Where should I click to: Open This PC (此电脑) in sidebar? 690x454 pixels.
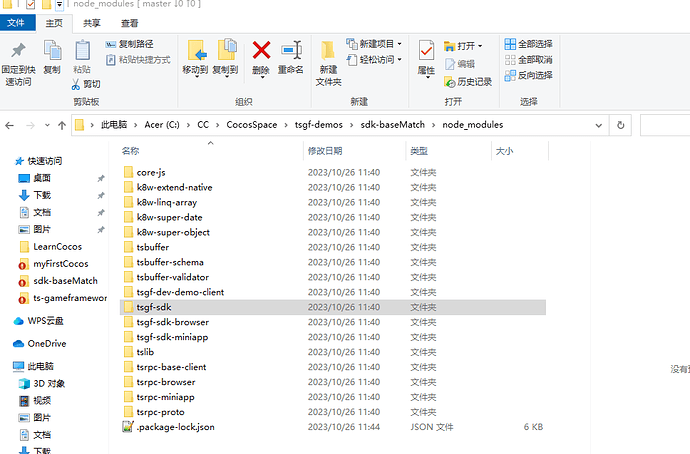(40, 366)
